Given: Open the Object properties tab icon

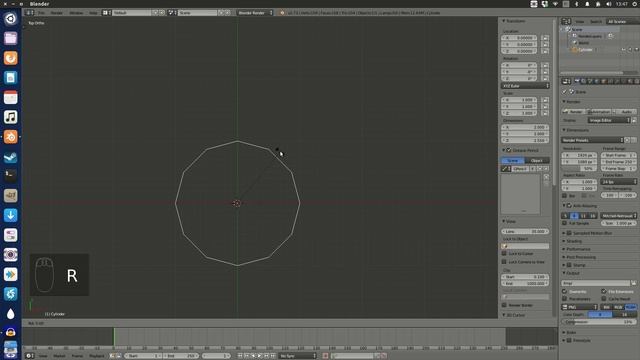Looking at the screenshot, I should [604, 81].
